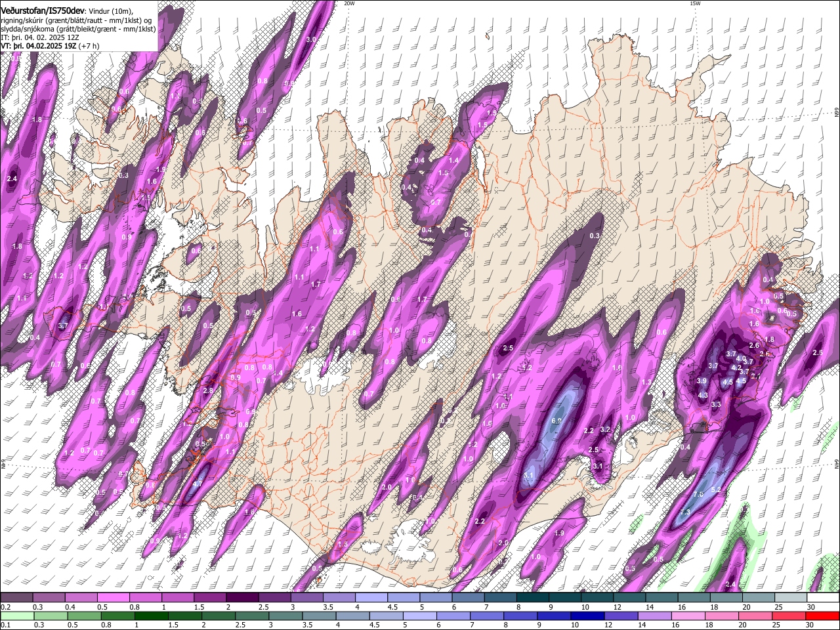This screenshot has height=630, width=840.
Task: Click the '2.8' precipitation value on the map
Action: pos(208,390)
